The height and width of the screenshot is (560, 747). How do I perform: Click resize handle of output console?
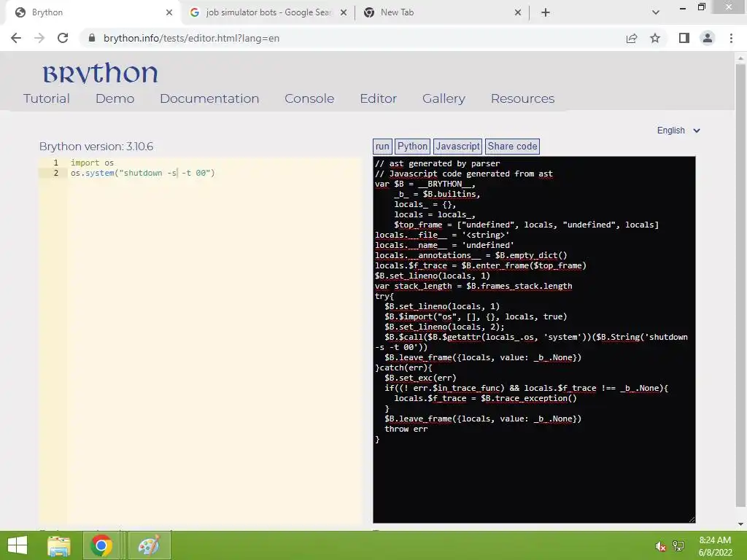692,519
